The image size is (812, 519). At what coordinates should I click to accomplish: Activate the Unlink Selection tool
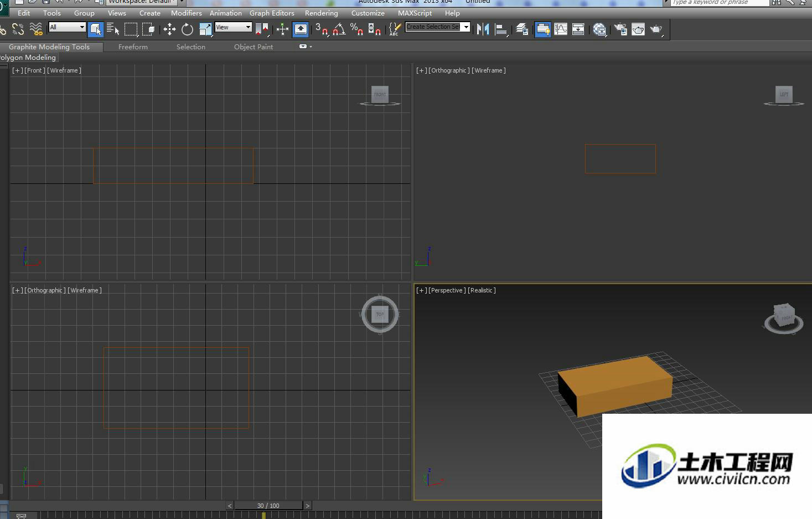tap(18, 29)
